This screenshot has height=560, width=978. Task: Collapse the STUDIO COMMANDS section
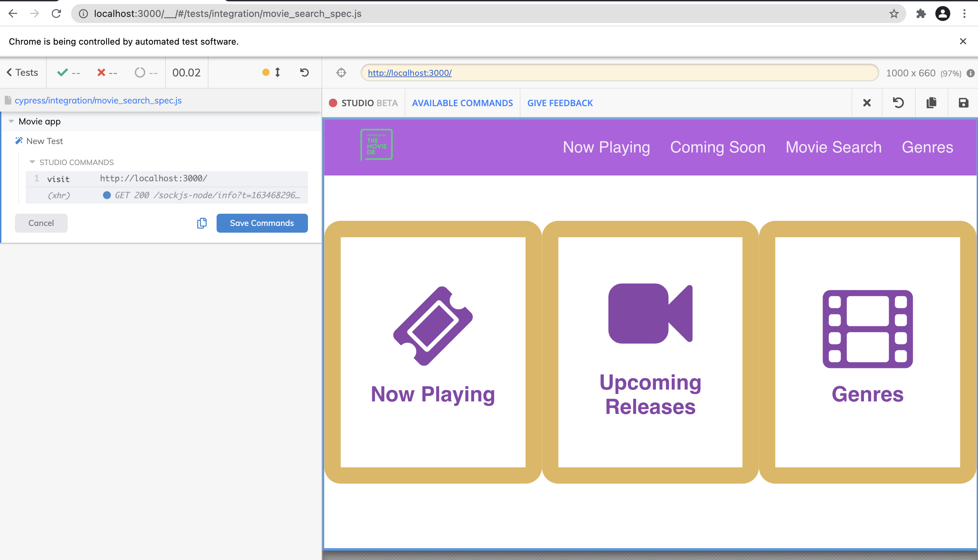click(32, 162)
